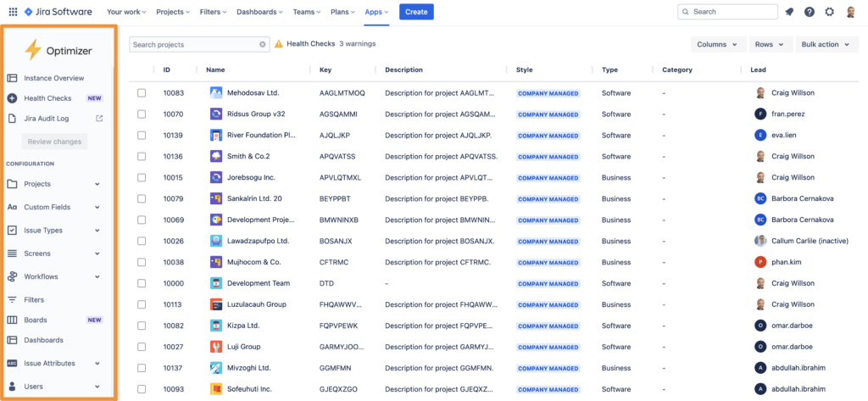Viewport: 868px width, 401px height.
Task: Expand the Screens section chevron
Action: [x=97, y=253]
